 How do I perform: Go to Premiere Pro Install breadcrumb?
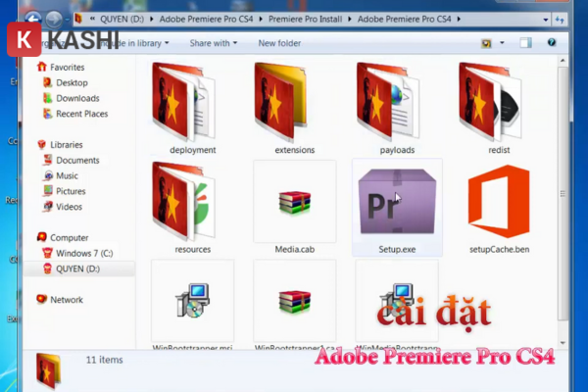click(x=305, y=20)
